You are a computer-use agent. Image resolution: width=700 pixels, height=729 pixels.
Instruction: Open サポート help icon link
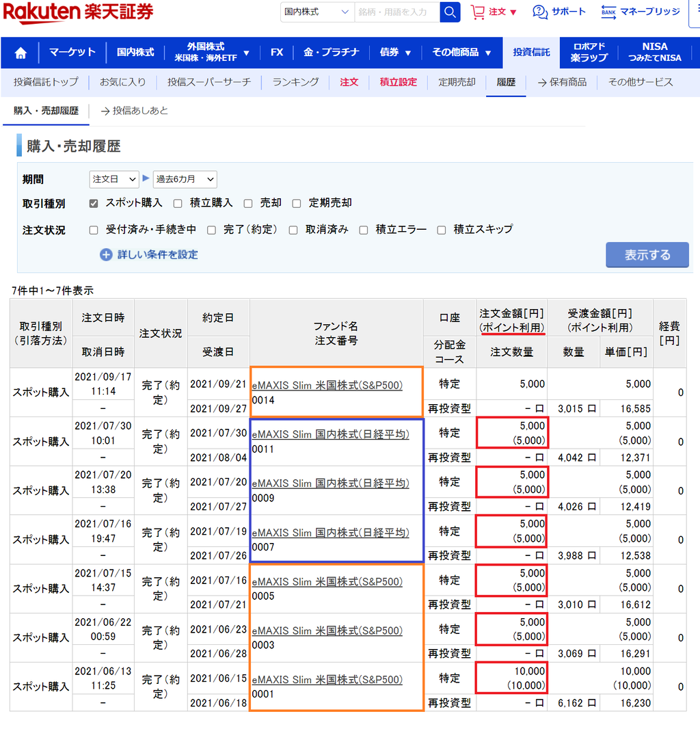tap(558, 12)
